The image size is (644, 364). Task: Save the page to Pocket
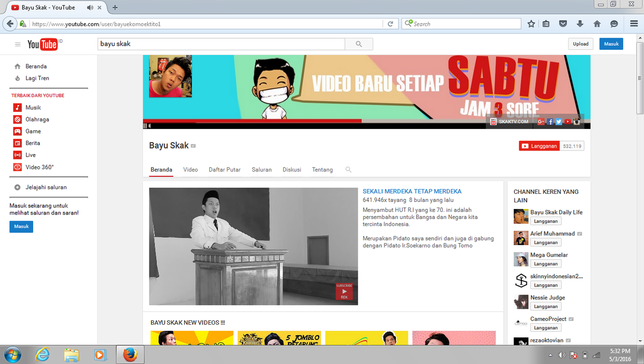(563, 24)
